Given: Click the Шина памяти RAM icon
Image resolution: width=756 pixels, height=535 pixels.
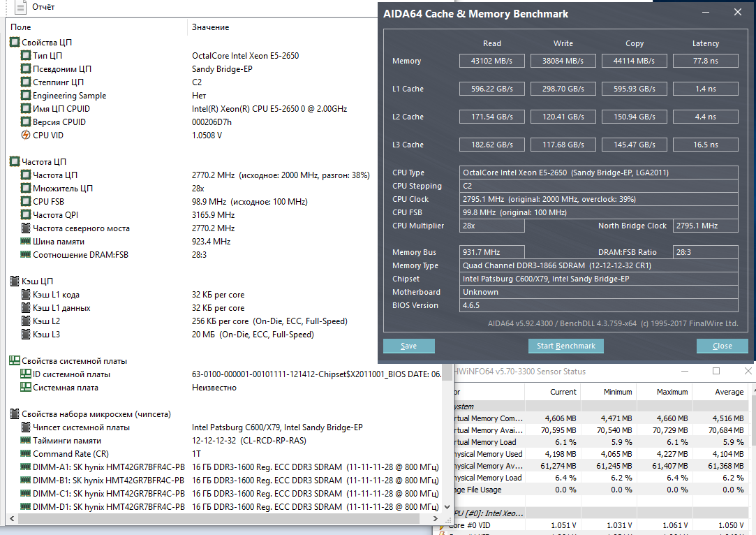Looking at the screenshot, I should 26,241.
